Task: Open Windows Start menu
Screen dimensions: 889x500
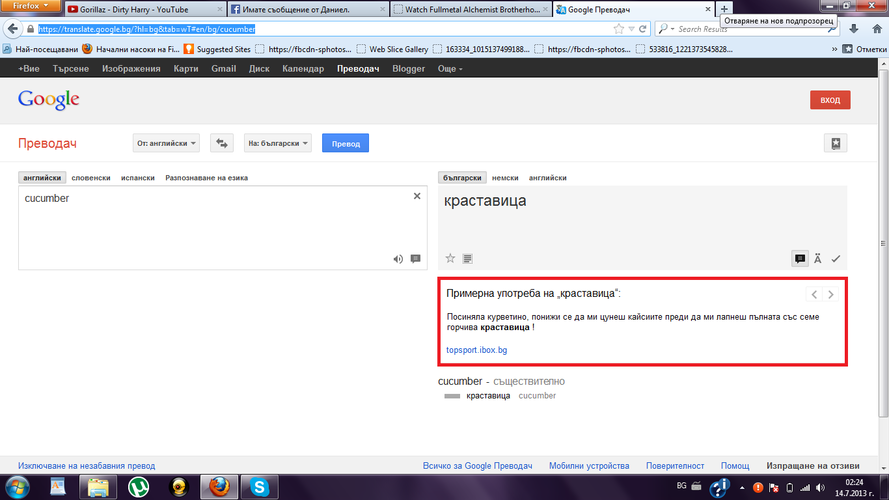Action: (x=17, y=487)
